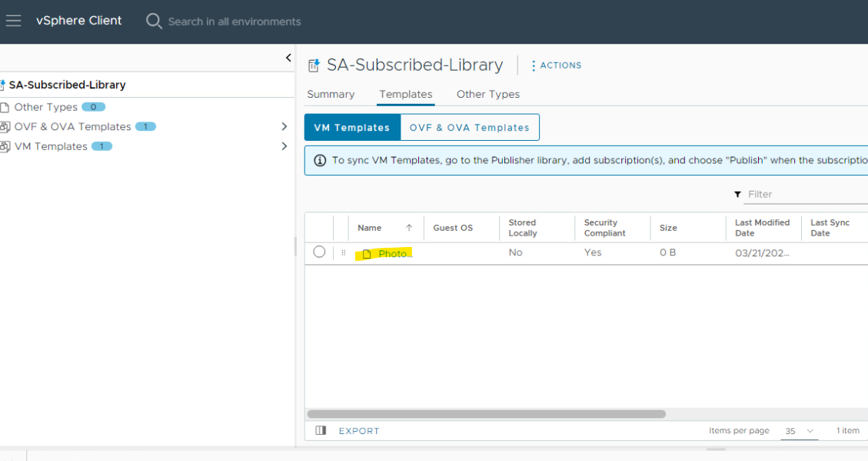Select VM Templates in the sidebar
This screenshot has height=461, width=868.
pyautogui.click(x=51, y=146)
